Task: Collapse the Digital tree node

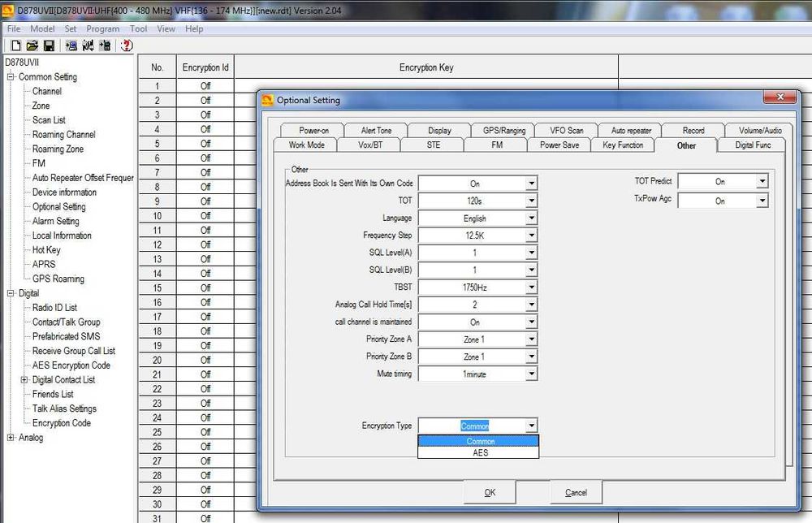Action: (11, 293)
